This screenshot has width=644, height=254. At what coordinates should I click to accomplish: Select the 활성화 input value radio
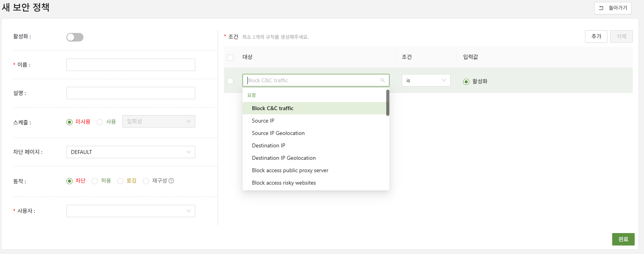466,82
